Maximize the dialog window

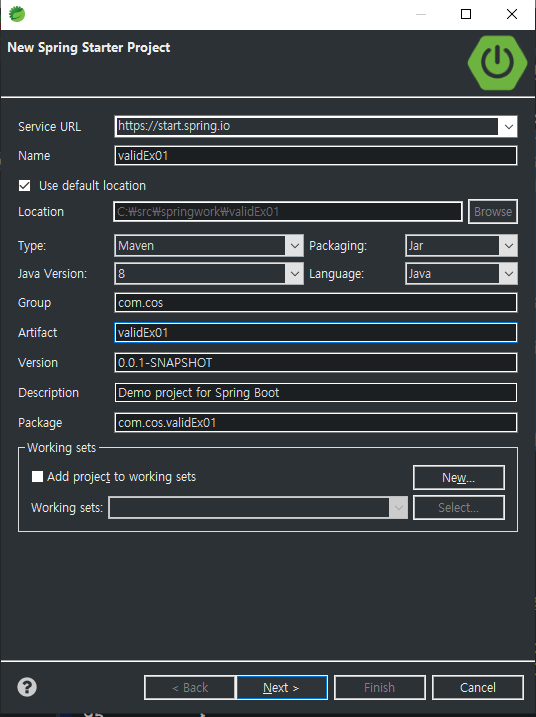(466, 14)
